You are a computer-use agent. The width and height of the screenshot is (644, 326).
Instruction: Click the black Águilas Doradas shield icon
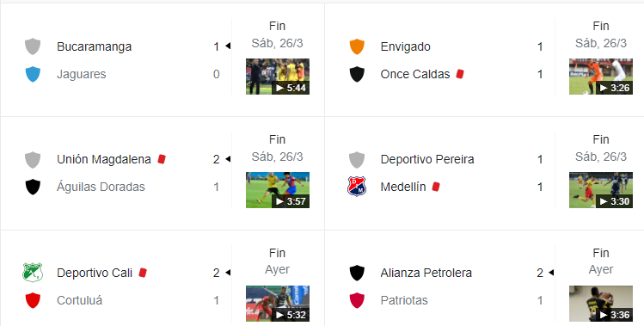(x=33, y=187)
